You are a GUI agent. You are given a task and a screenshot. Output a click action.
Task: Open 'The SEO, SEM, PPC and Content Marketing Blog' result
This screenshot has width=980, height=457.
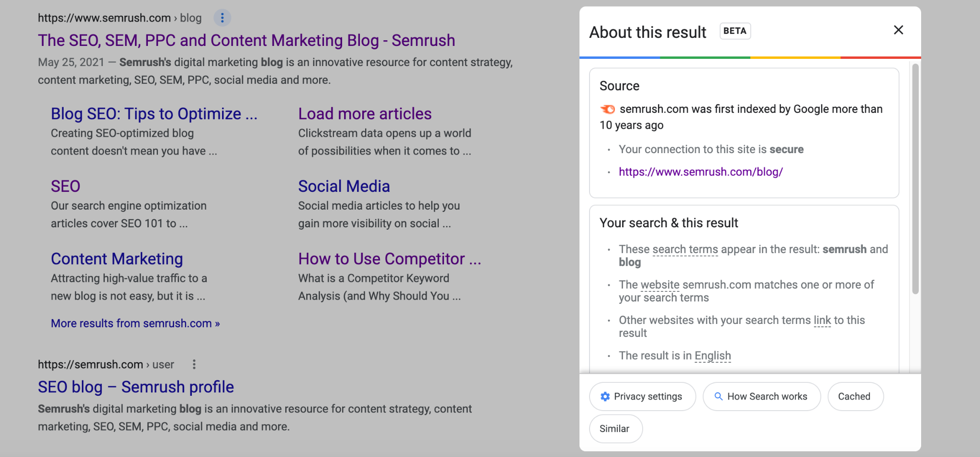pyautogui.click(x=247, y=40)
